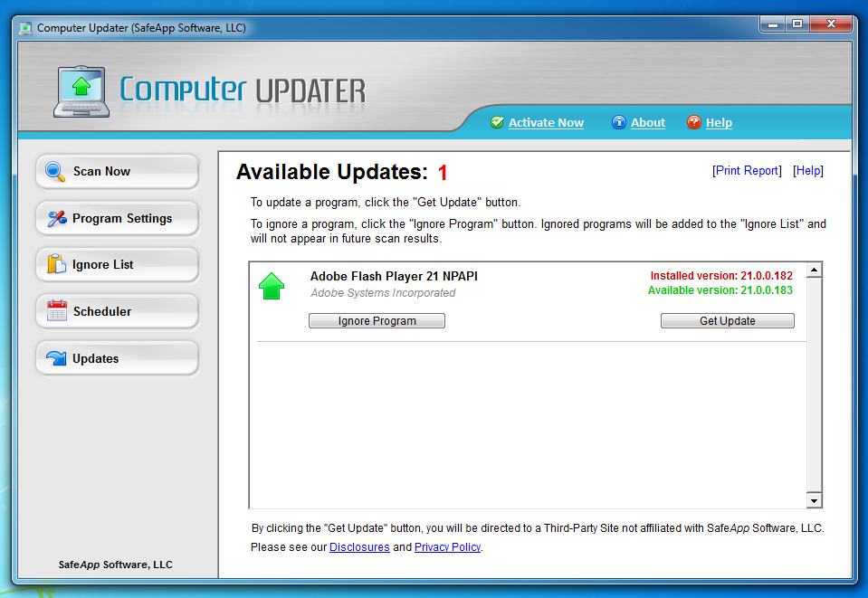
Task: Start a scan with Scan Now
Action: click(x=117, y=172)
